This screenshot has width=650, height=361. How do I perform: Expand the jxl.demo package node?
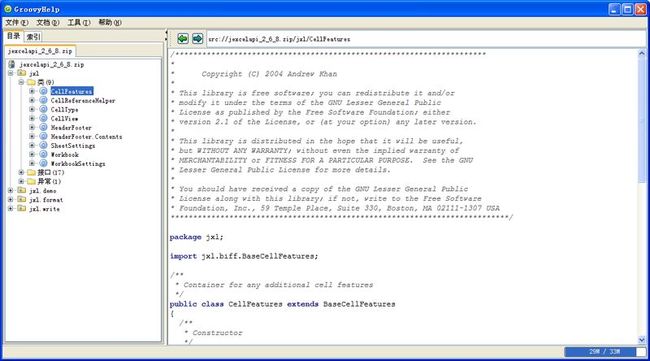pos(11,190)
